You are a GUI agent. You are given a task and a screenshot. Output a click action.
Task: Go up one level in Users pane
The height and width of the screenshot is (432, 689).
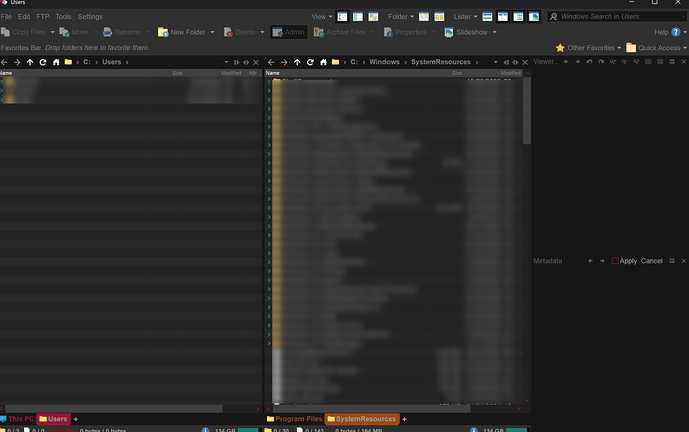(30, 63)
